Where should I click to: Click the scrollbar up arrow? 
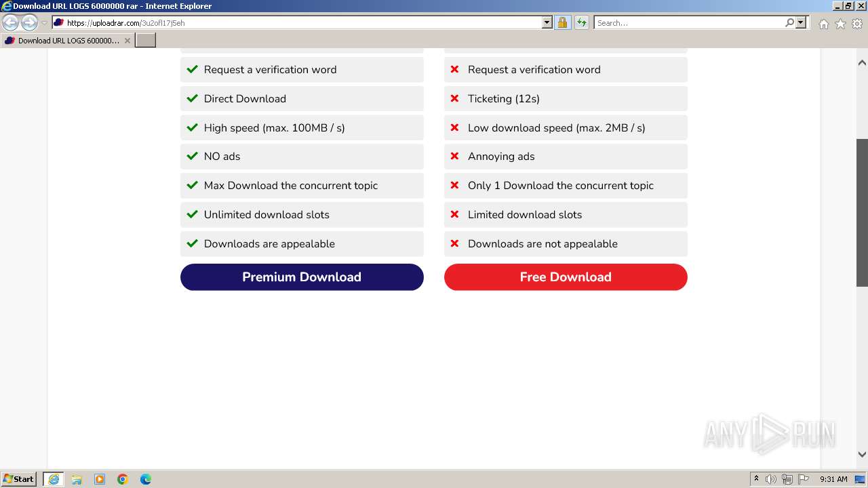click(862, 62)
